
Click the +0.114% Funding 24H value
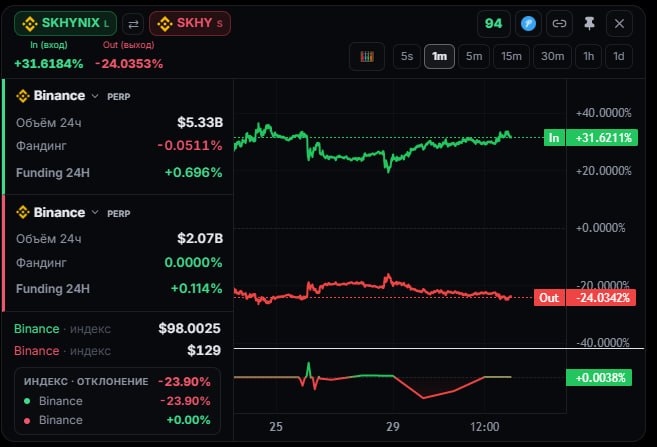click(x=196, y=288)
